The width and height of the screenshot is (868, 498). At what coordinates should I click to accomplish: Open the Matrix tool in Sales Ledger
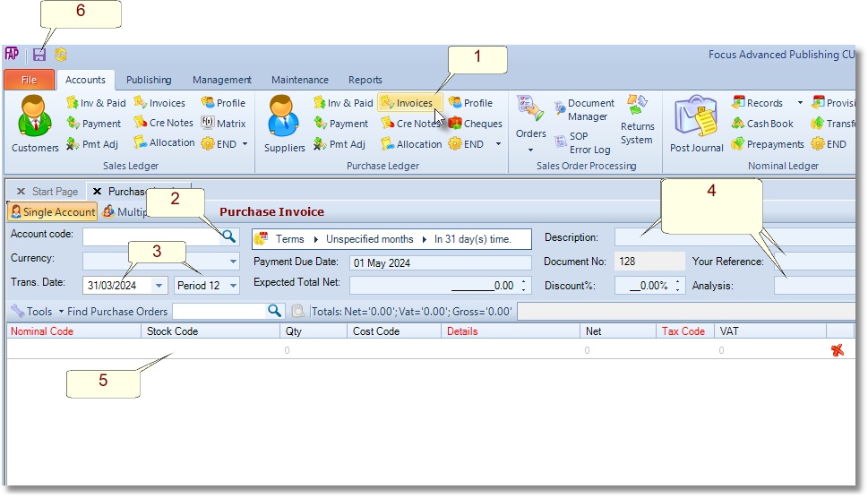click(x=224, y=123)
